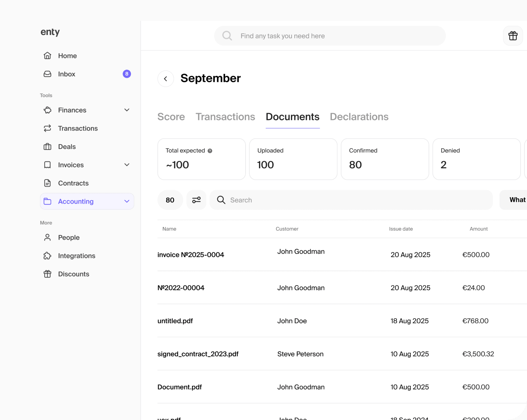
Task: Expand the Finances submenu chevron
Action: click(x=127, y=110)
